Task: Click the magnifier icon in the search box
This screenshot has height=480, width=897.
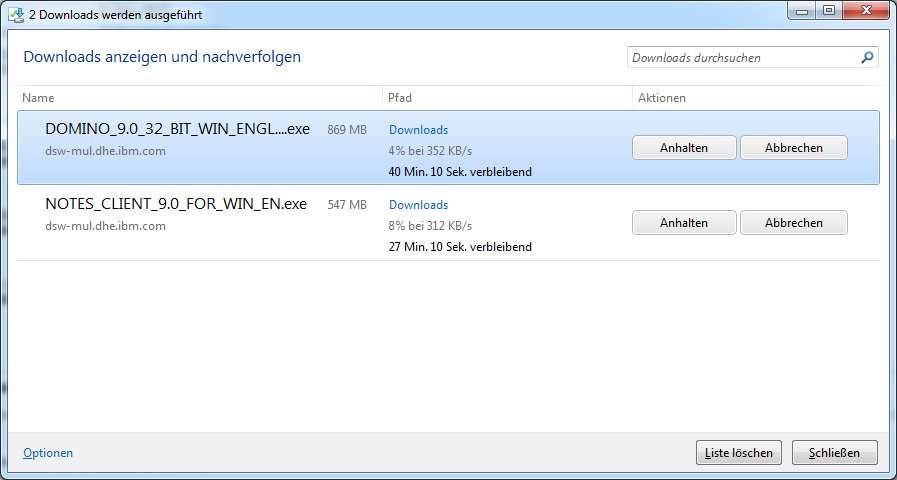Action: 867,58
